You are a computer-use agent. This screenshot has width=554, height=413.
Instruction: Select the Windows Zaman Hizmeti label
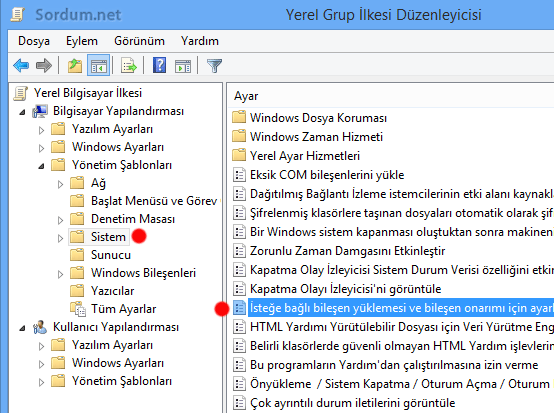click(316, 137)
